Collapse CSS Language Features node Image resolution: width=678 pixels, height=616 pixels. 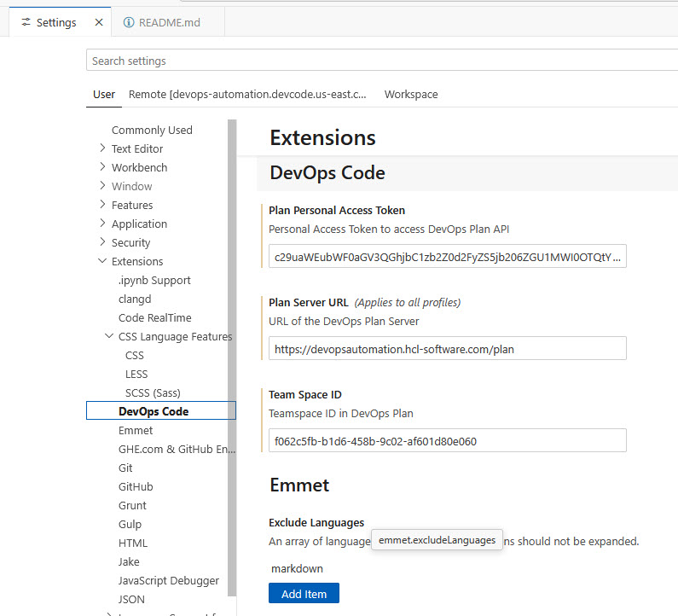point(110,336)
